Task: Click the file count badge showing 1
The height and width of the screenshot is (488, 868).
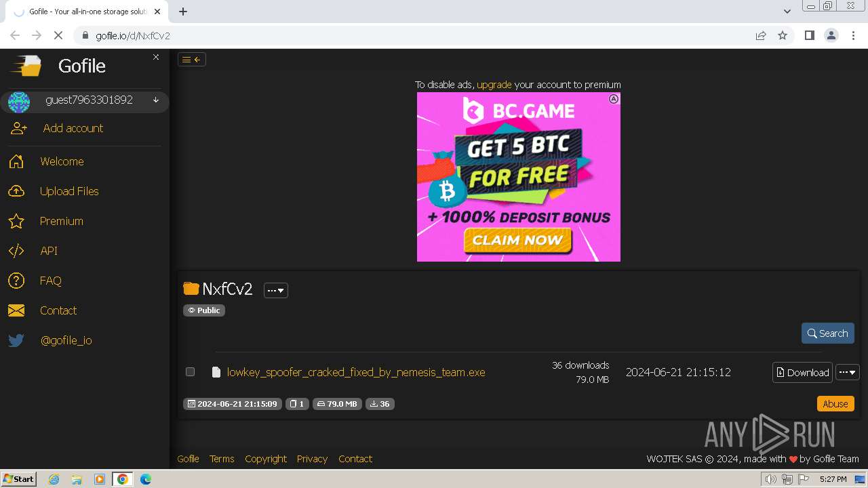Action: point(297,404)
